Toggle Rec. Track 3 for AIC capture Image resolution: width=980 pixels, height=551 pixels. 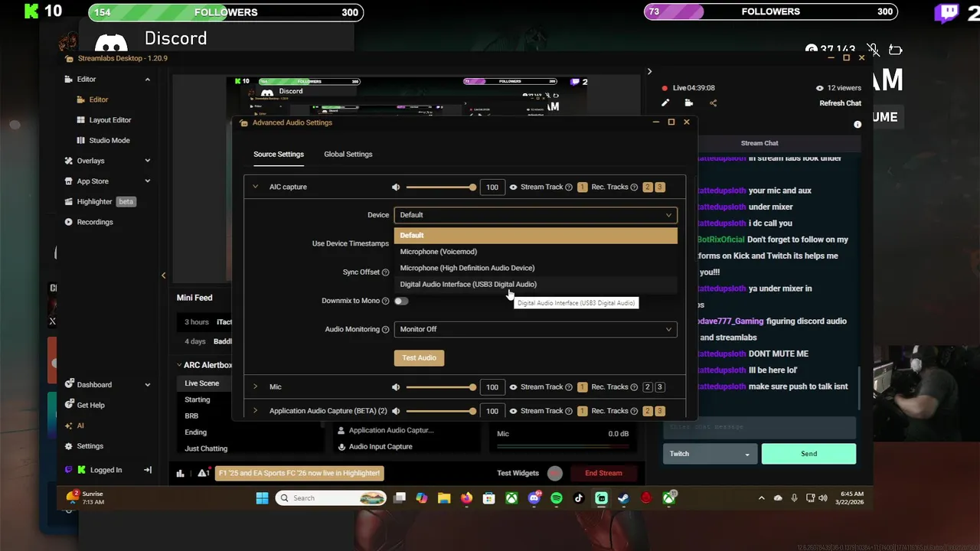pyautogui.click(x=659, y=187)
